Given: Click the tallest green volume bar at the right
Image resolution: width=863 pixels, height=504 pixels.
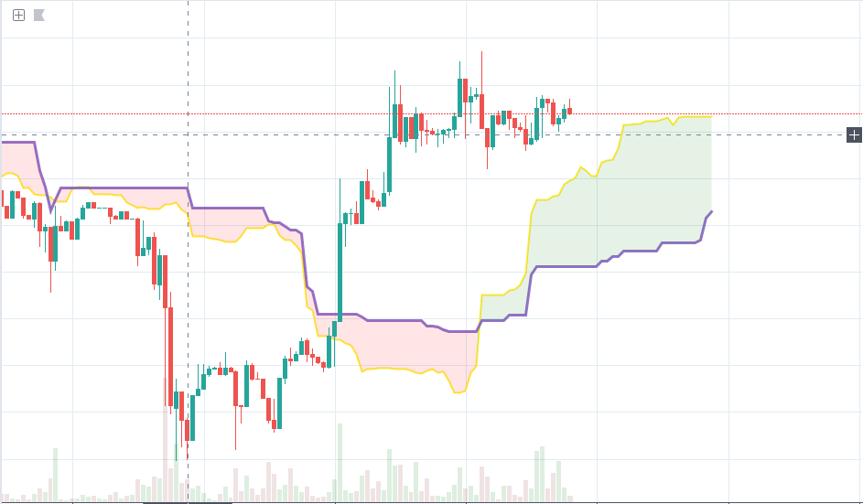Looking at the screenshot, I should click(x=541, y=473).
